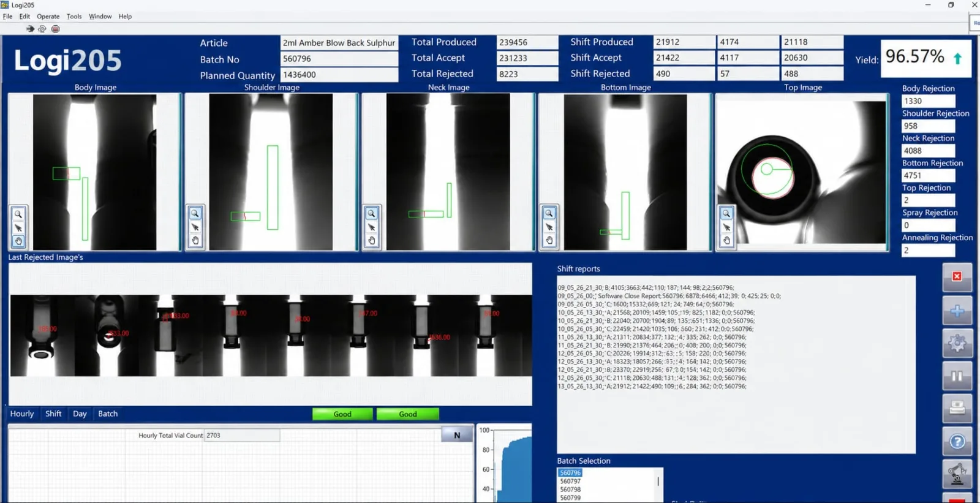Image resolution: width=980 pixels, height=503 pixels.
Task: Select batch 560798 in Batch Selection
Action: (x=570, y=490)
